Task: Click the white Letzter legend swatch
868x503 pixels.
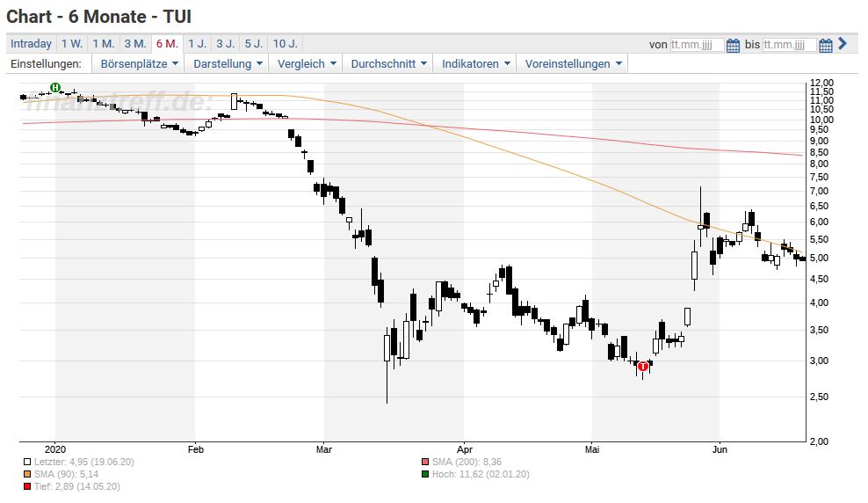Action: tap(27, 462)
